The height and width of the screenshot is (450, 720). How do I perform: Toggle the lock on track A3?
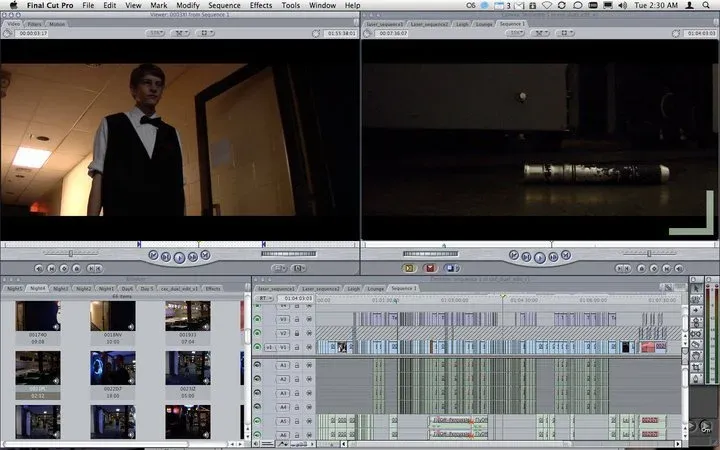[x=297, y=393]
